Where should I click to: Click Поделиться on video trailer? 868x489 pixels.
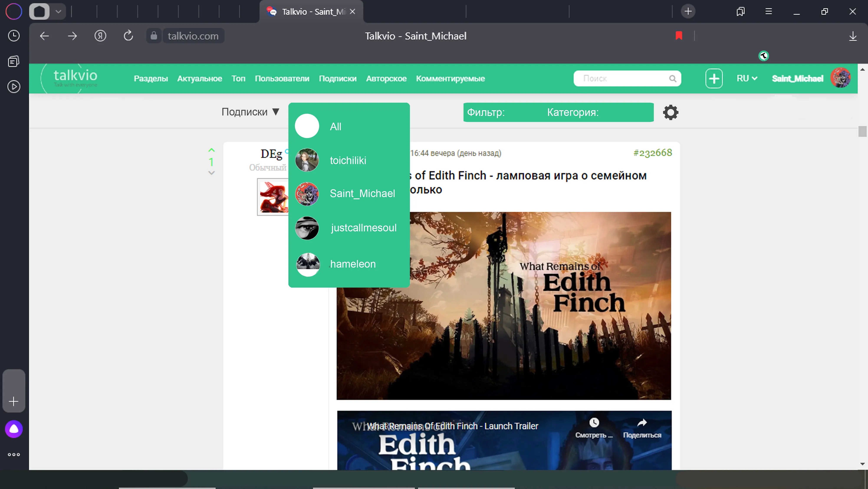(642, 428)
